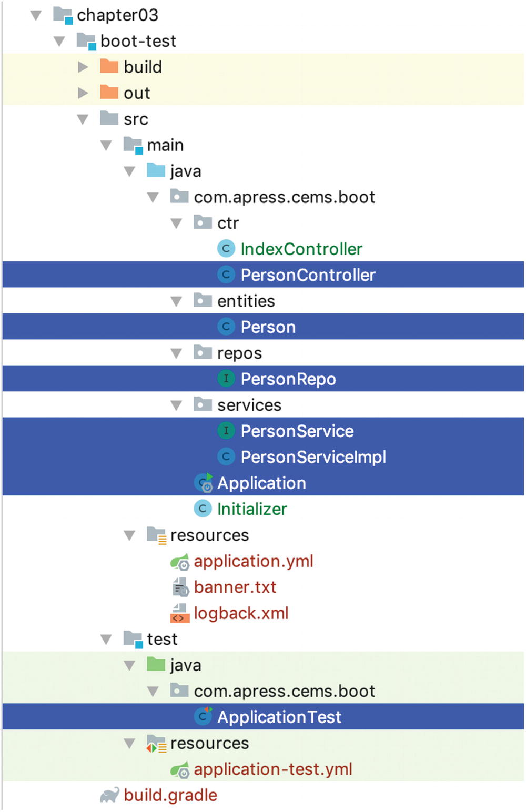This screenshot has width=526, height=812.
Task: Click the PersonService interface icon
Action: click(x=226, y=431)
